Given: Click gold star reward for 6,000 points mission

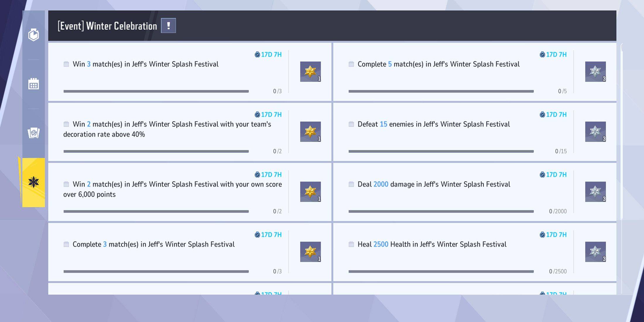Looking at the screenshot, I should pyautogui.click(x=310, y=191).
